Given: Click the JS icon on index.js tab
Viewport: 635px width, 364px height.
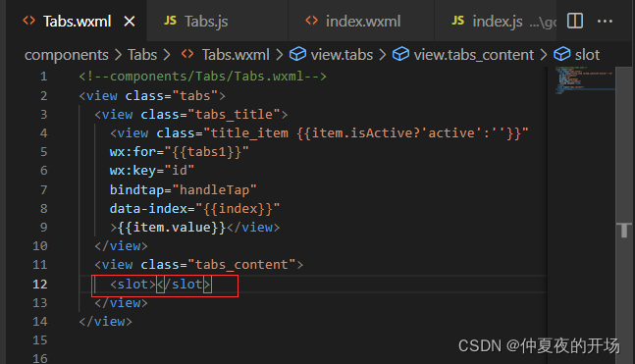Looking at the screenshot, I should (458, 21).
